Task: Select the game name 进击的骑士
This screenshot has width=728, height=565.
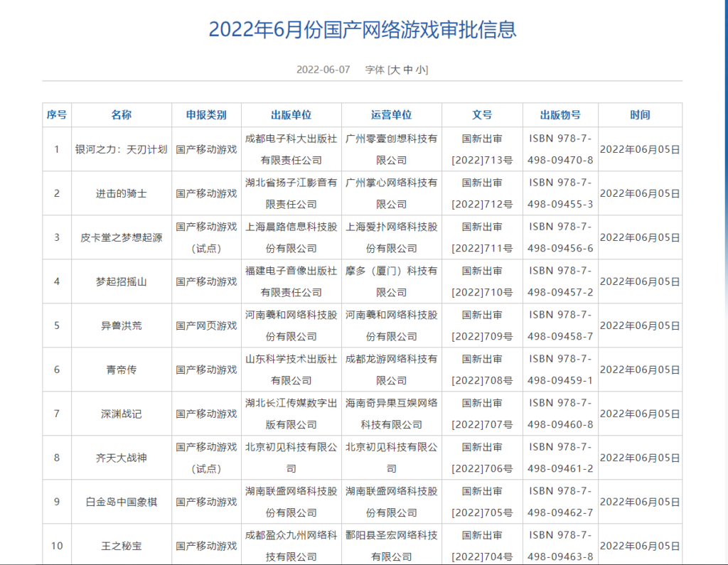Action: pyautogui.click(x=122, y=193)
